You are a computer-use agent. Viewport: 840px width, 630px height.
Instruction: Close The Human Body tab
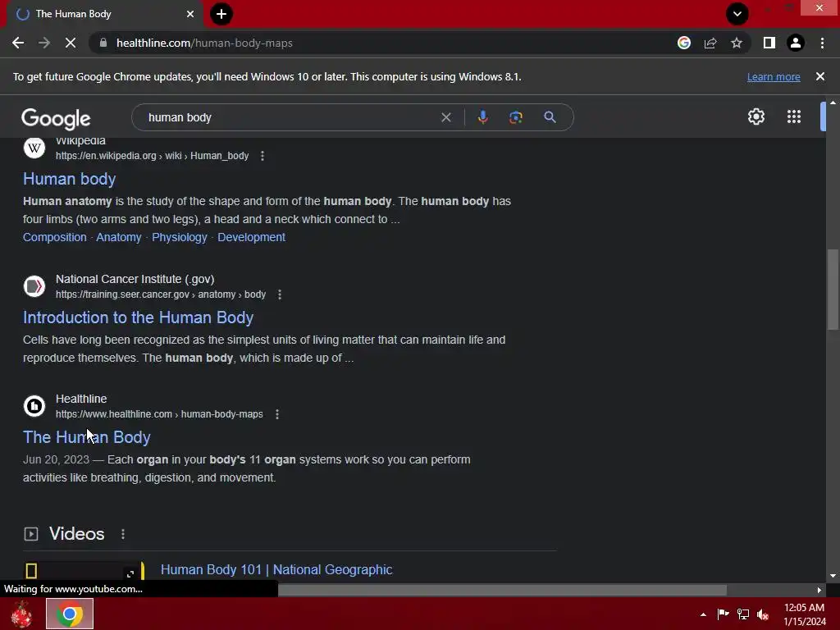pos(190,14)
